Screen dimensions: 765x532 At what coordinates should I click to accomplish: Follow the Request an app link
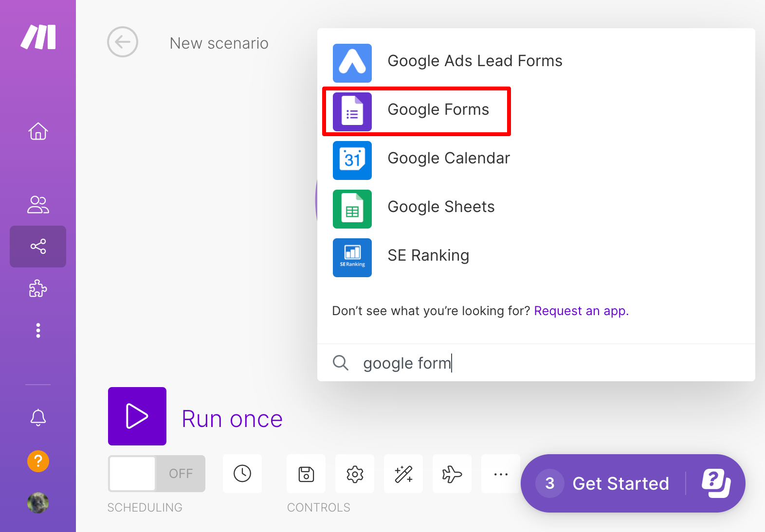[582, 311]
